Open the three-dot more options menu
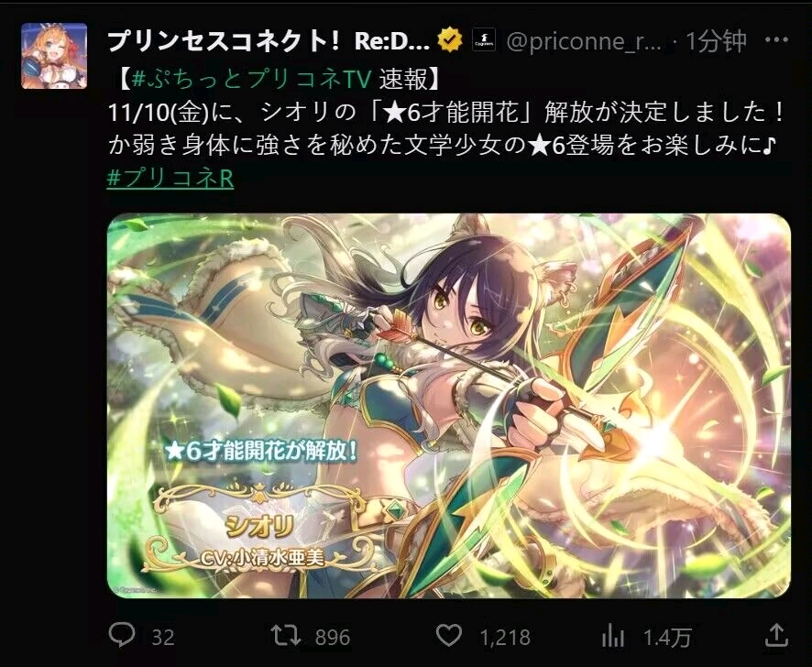Image resolution: width=812 pixels, height=667 pixels. tap(776, 40)
